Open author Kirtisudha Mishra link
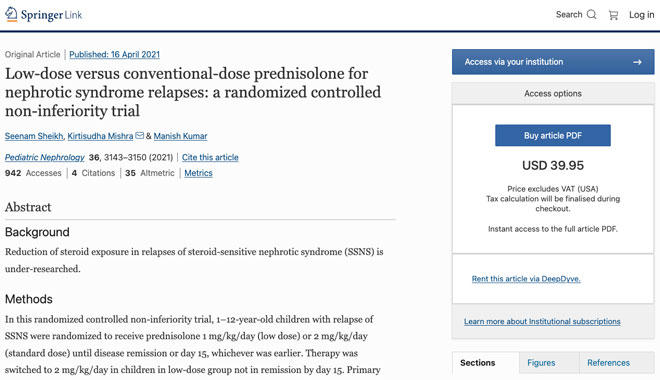This screenshot has height=380, width=660. point(100,136)
